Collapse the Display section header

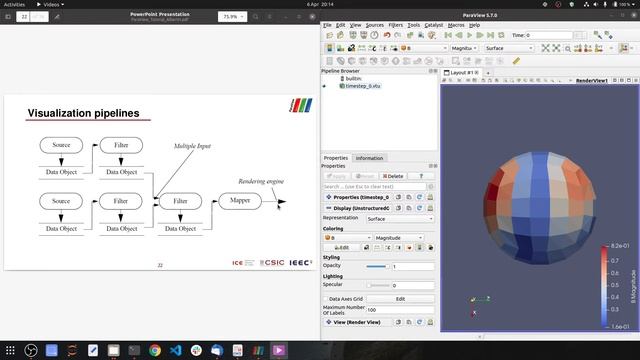pyautogui.click(x=358, y=208)
